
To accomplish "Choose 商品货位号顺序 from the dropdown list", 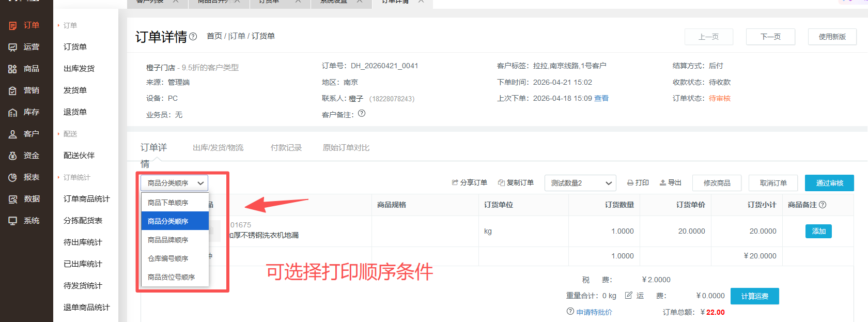I will (175, 277).
